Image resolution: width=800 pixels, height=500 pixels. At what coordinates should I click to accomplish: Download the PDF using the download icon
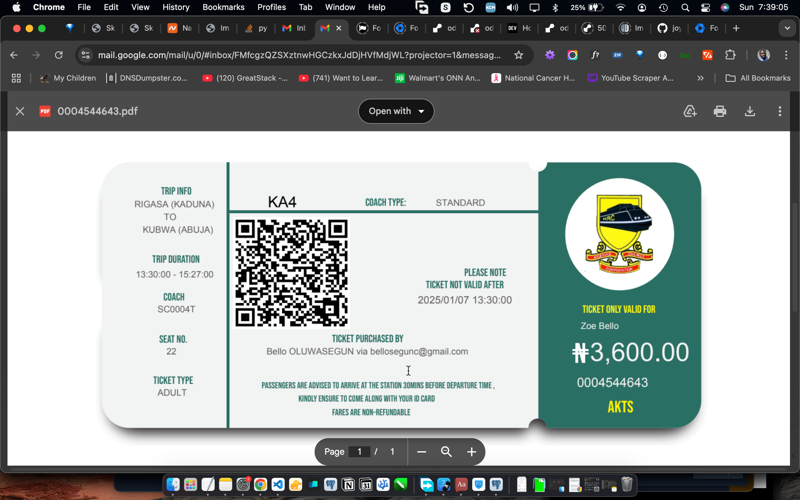click(750, 111)
